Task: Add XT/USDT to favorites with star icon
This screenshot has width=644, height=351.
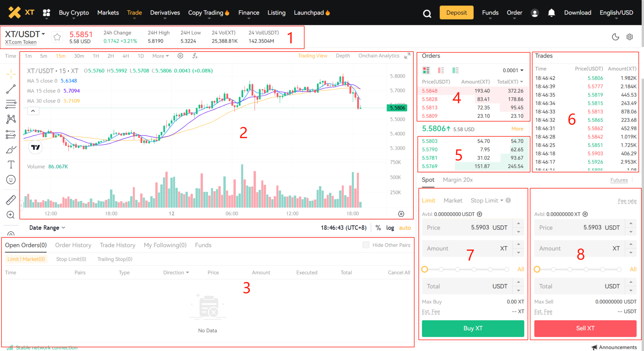Action: pos(57,37)
